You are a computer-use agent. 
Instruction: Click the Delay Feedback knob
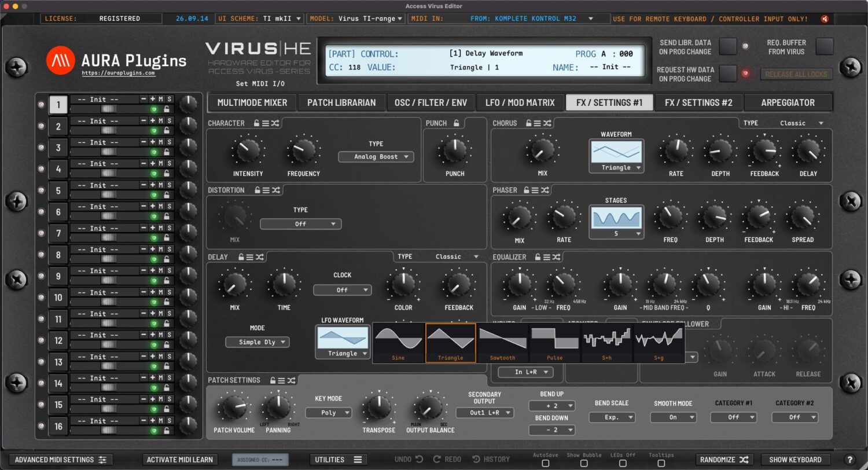pyautogui.click(x=459, y=285)
